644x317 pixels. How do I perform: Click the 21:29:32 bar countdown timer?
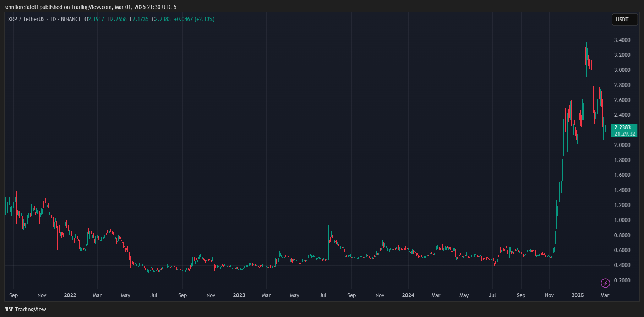(625, 134)
